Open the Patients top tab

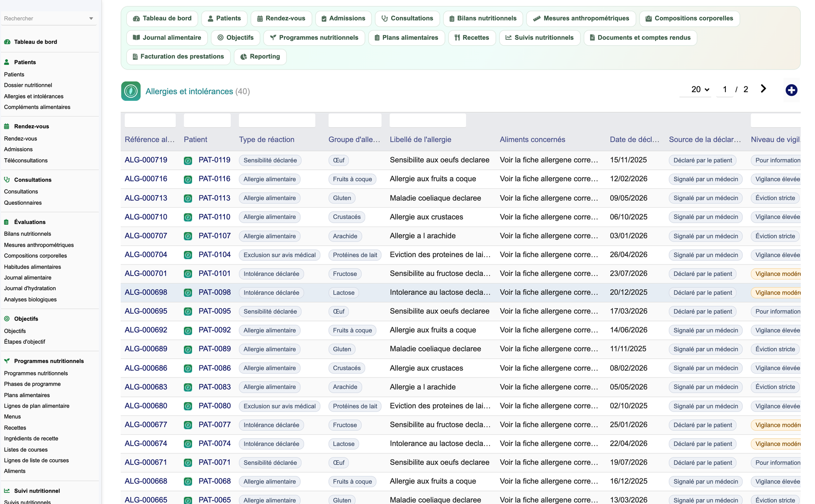224,18
